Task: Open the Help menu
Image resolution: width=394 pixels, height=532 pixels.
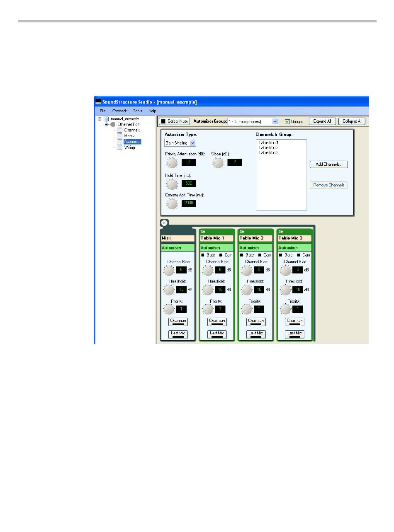Action: pyautogui.click(x=153, y=111)
